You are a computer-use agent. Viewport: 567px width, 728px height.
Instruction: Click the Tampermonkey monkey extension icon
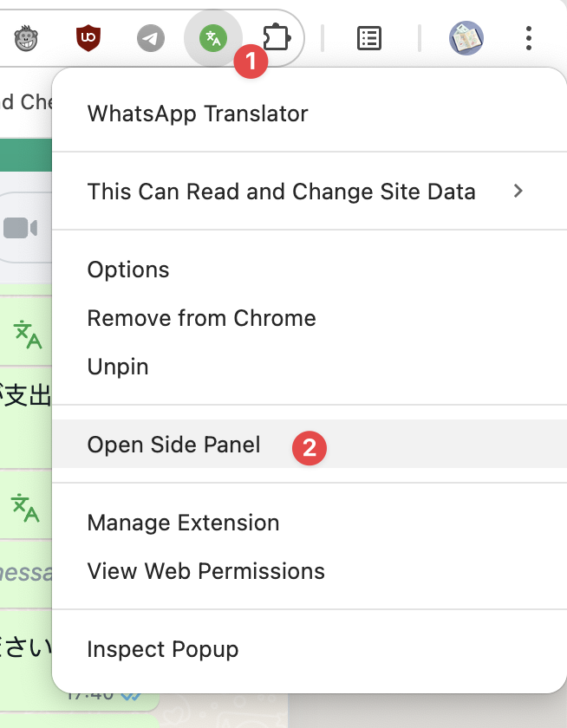tap(26, 38)
